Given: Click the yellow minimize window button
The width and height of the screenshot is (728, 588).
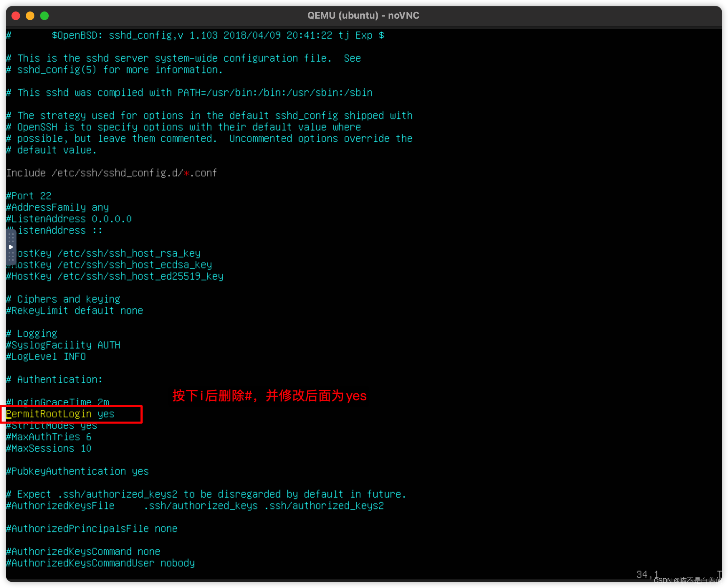Looking at the screenshot, I should (30, 16).
